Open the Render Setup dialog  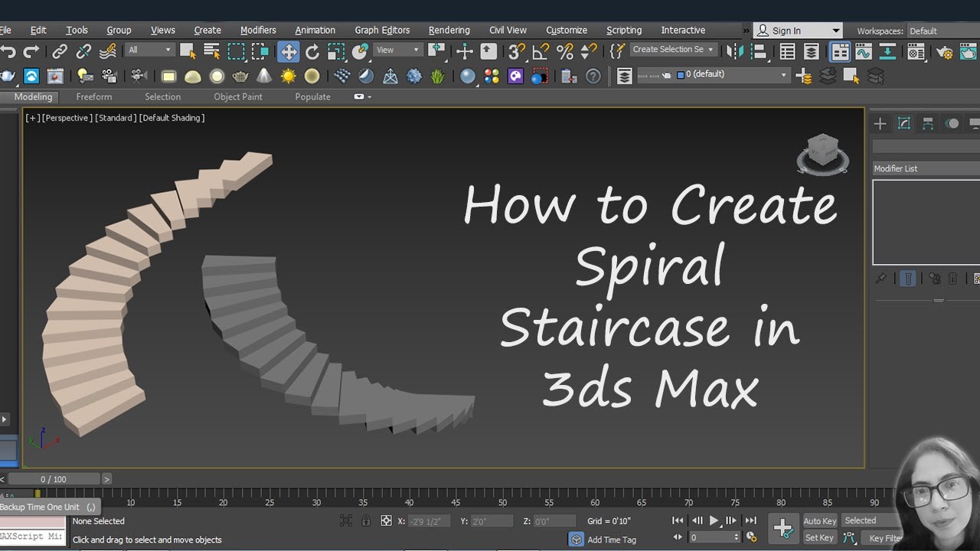(x=945, y=52)
